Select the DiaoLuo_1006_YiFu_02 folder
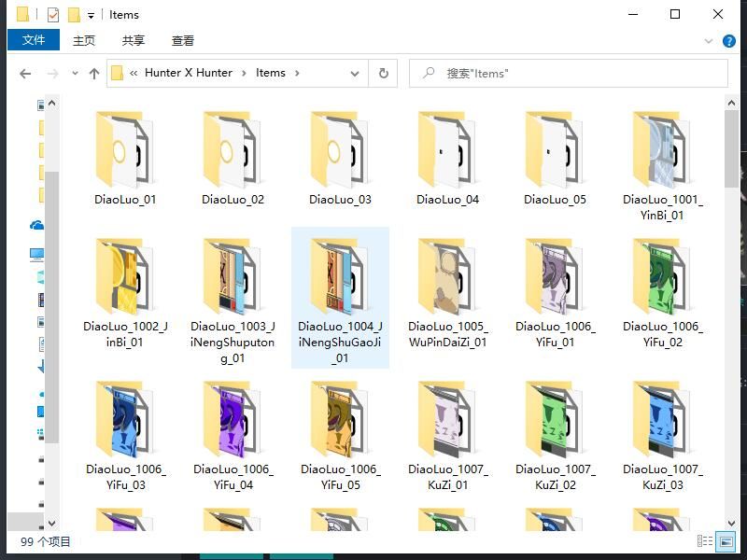Image resolution: width=747 pixels, height=560 pixels. coord(663,293)
